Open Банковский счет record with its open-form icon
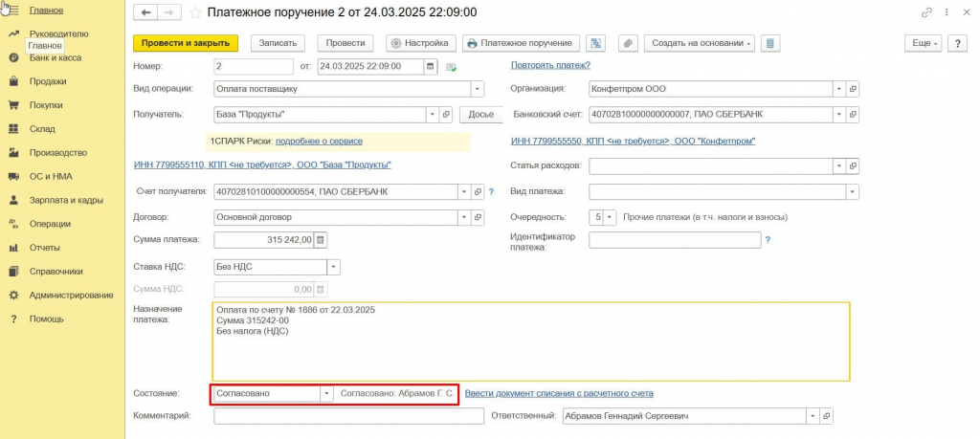This screenshot has width=980, height=439. click(853, 115)
